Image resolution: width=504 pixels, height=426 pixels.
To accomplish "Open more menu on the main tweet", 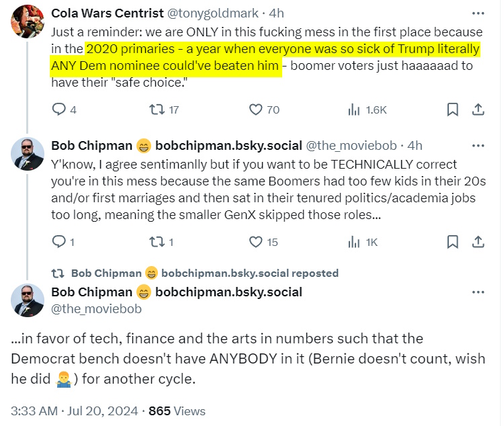I will point(478,292).
